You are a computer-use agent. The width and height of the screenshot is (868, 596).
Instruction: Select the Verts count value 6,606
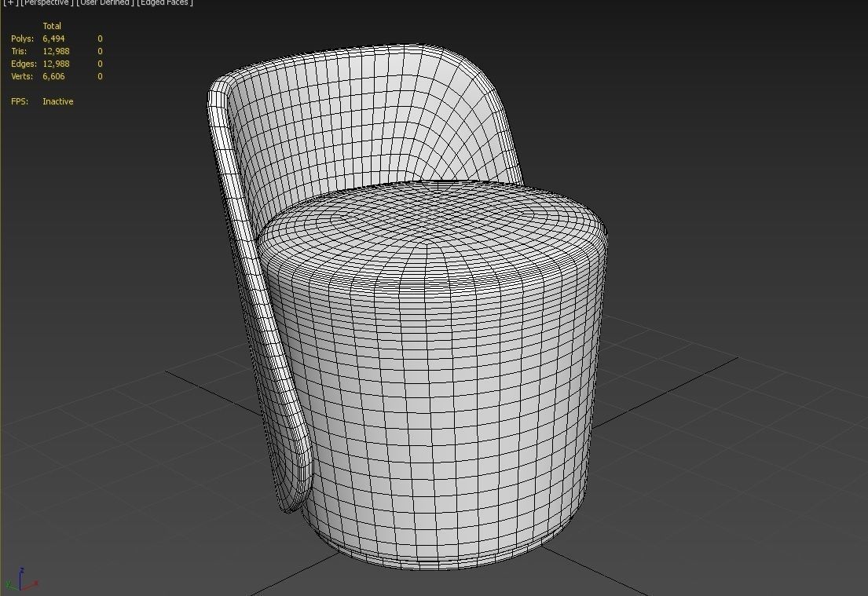tap(53, 76)
